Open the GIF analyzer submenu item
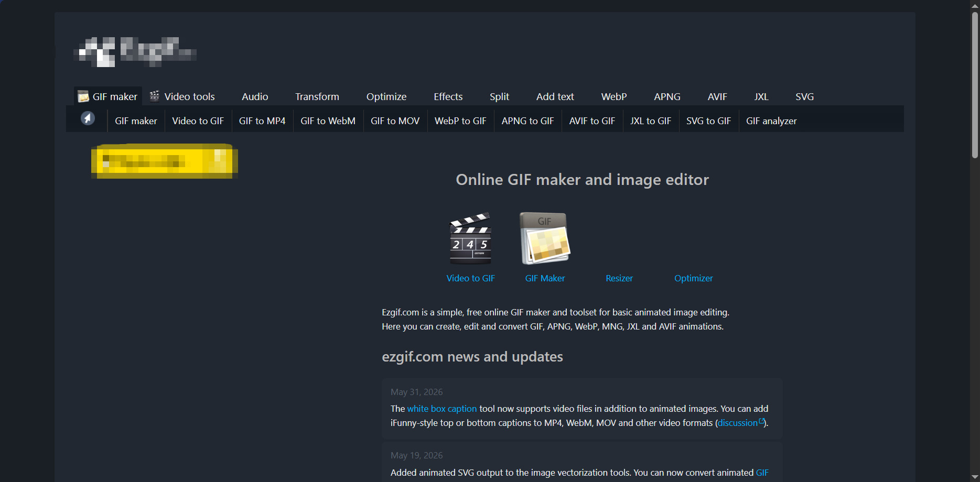The image size is (980, 482). pyautogui.click(x=771, y=121)
